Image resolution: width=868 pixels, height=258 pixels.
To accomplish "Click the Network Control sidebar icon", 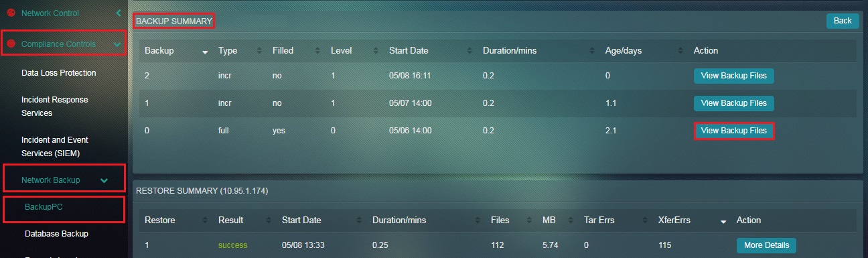I will pos(11,13).
